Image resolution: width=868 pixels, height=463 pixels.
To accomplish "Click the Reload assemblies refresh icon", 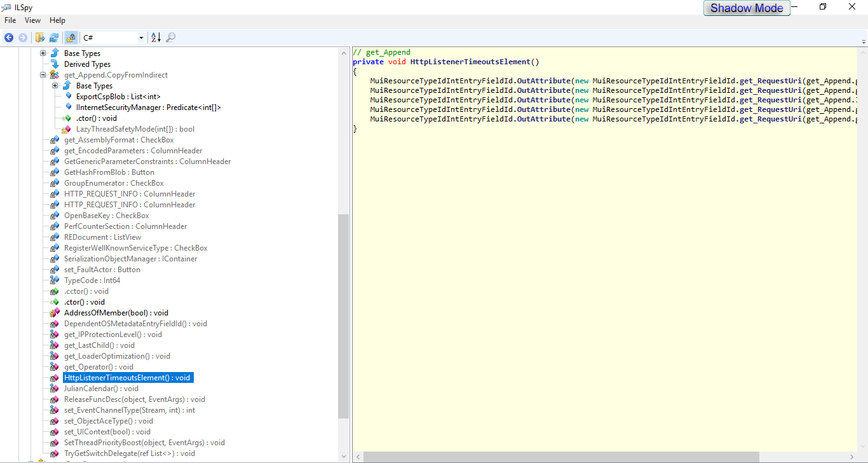I will (54, 38).
